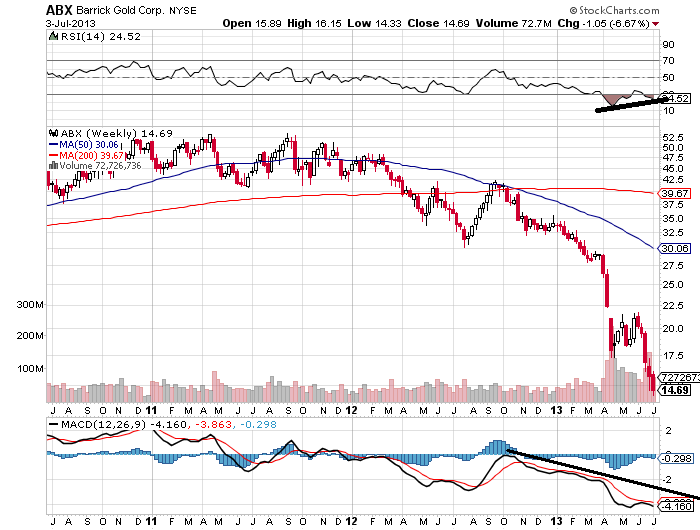700x530 pixels.
Task: Click year 12 on the MACD panel time axis
Action: (351, 522)
